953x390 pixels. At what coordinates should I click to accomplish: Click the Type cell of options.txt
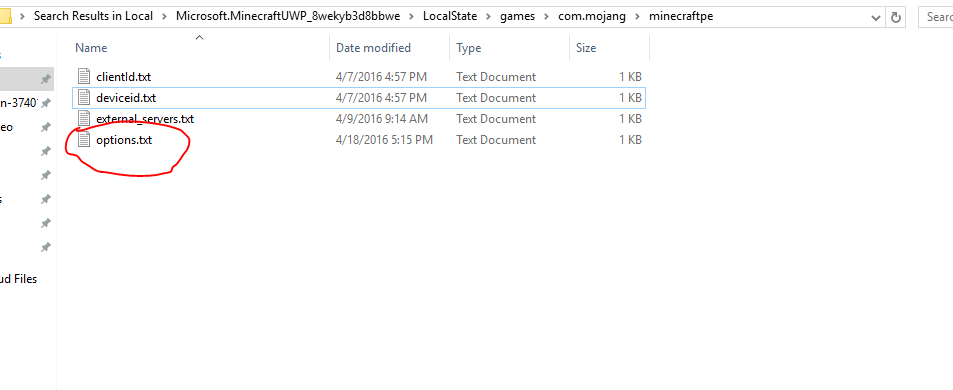click(x=496, y=140)
